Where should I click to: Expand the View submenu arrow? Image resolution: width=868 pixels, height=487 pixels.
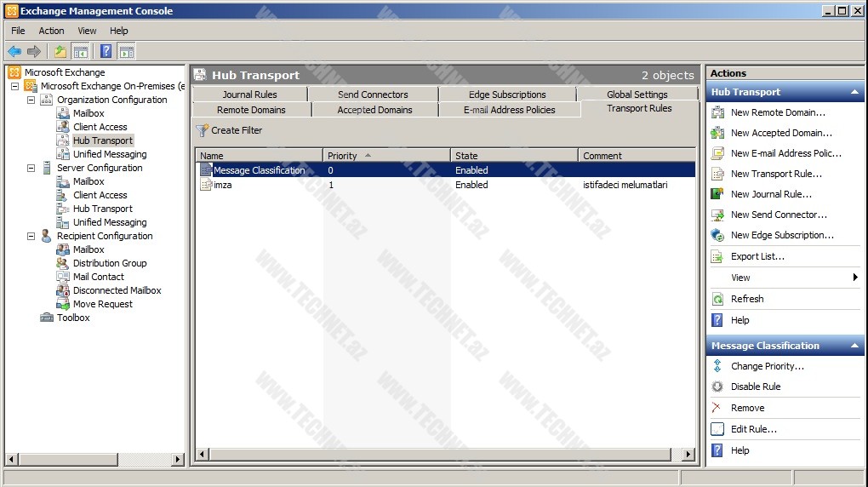click(854, 278)
